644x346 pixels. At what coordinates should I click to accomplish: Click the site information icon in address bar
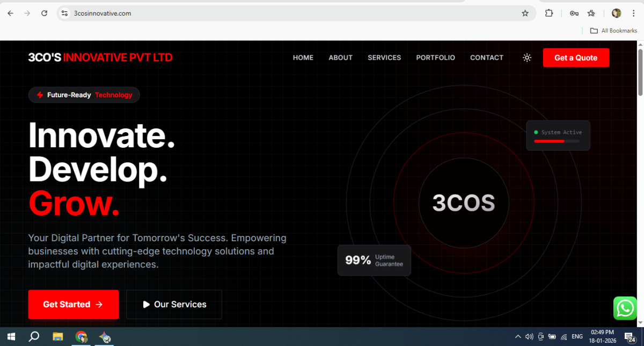[65, 13]
